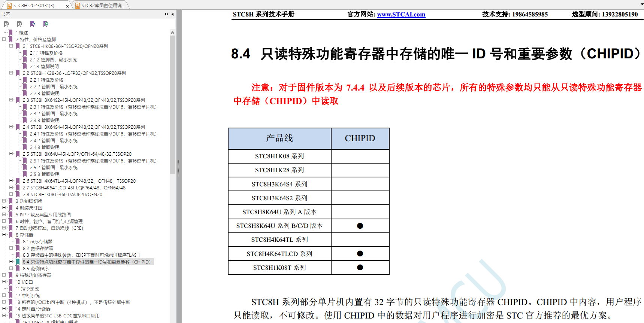Open bookmark 13 所有的I/O口均可中断
The width and height of the screenshot is (644, 323).
[x=73, y=302]
